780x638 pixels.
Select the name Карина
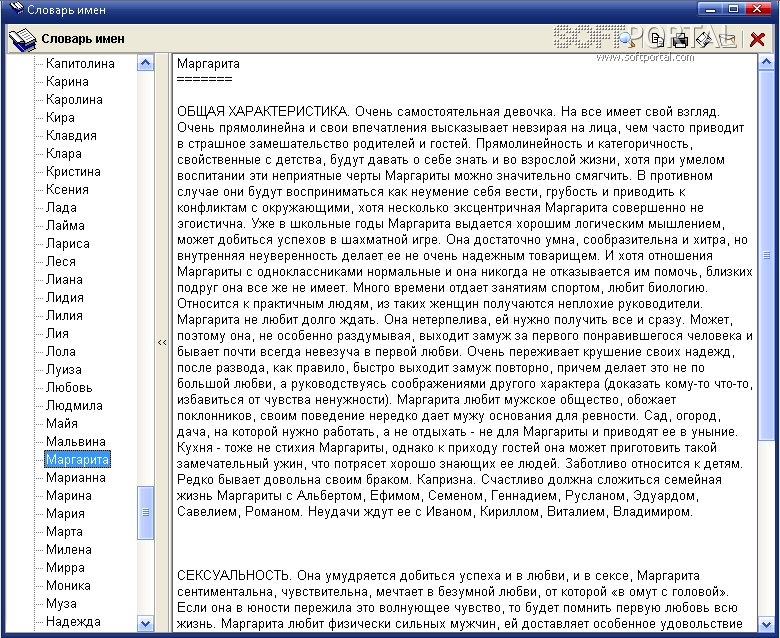click(67, 82)
